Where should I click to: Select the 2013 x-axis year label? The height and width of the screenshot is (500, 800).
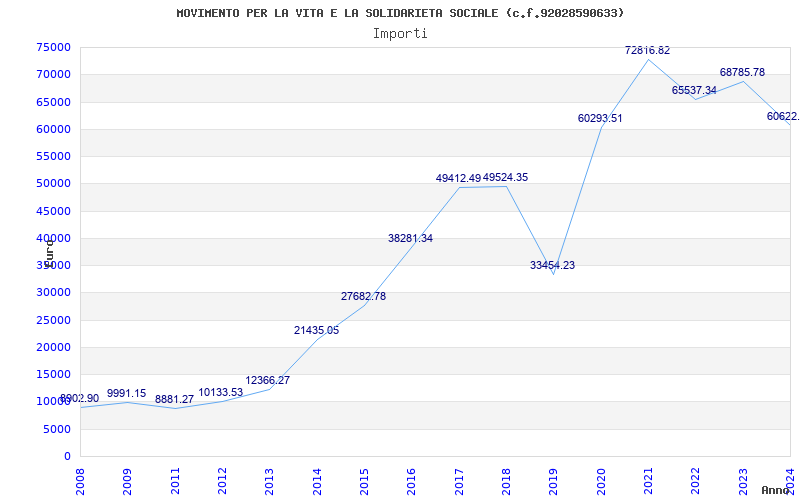tap(270, 482)
